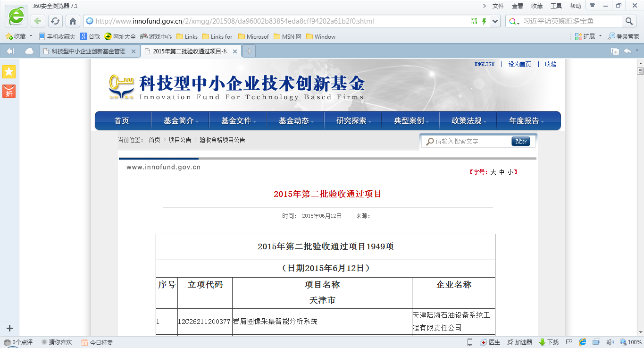This screenshot has width=644, height=348.
Task: Click the QR code icon in address bar
Action: tap(474, 21)
